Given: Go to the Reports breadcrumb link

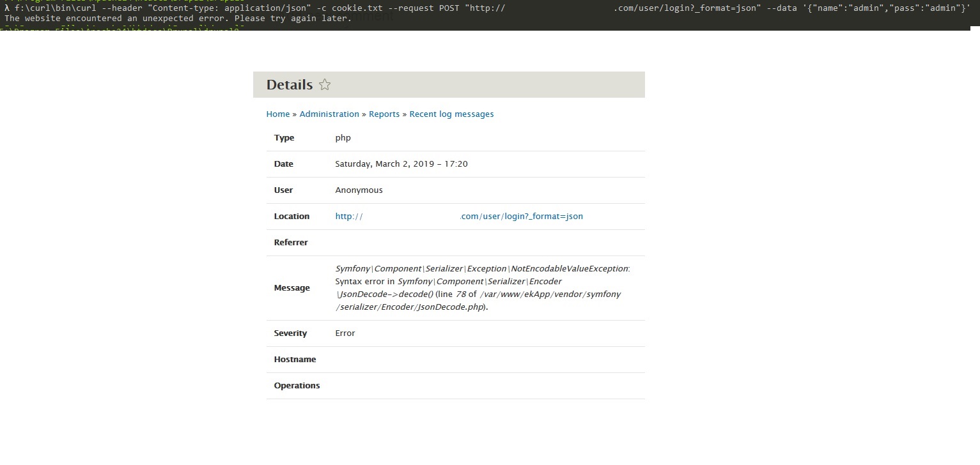Looking at the screenshot, I should click(x=384, y=114).
